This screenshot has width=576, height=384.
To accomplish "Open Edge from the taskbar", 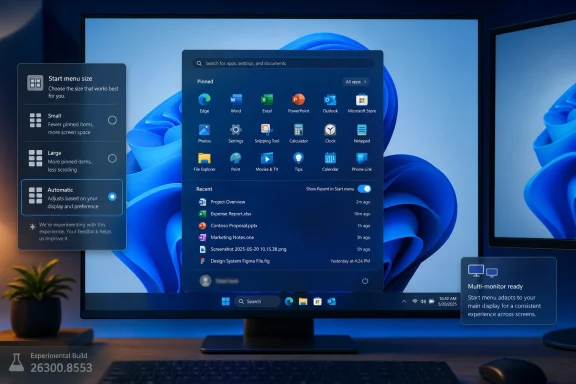I will click(289, 301).
